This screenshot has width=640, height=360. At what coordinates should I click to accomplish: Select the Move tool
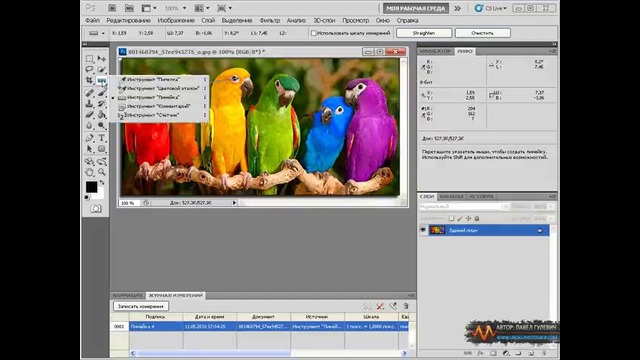click(102, 59)
